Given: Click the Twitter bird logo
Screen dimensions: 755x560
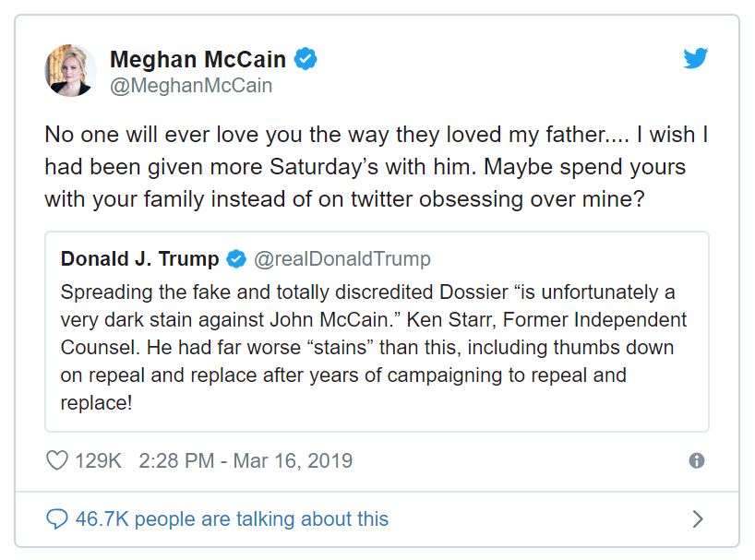Looking at the screenshot, I should pyautogui.click(x=695, y=59).
